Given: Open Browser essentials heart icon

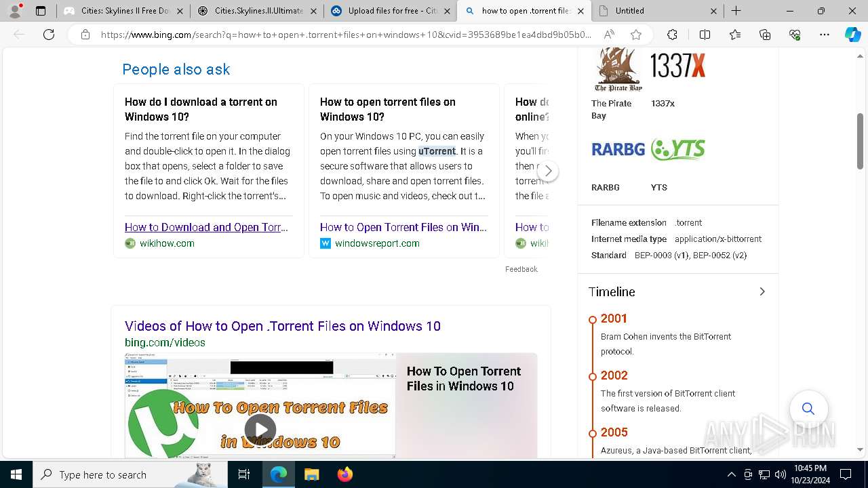Looking at the screenshot, I should pyautogui.click(x=795, y=35).
